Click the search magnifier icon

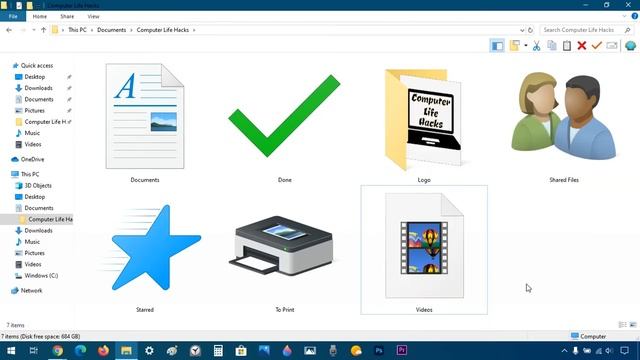(627, 30)
